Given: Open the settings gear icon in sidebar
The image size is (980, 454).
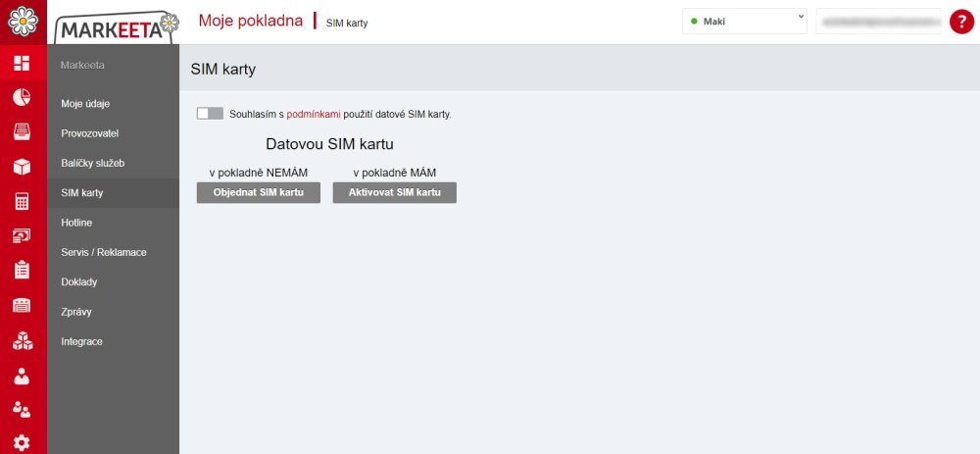Looking at the screenshot, I should pos(22,444).
